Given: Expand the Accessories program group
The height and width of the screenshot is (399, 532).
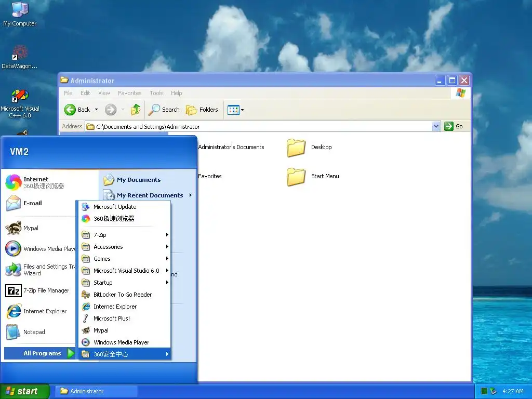Looking at the screenshot, I should 125,247.
